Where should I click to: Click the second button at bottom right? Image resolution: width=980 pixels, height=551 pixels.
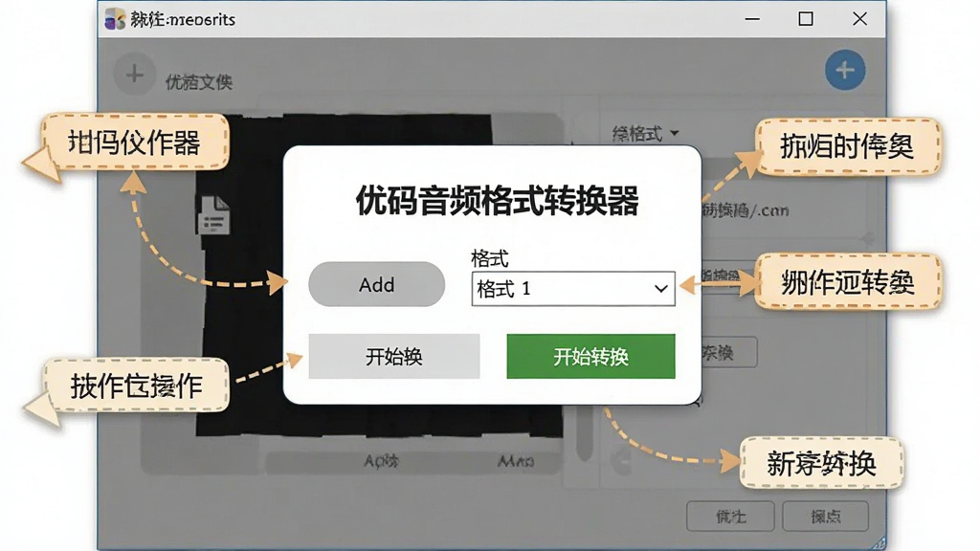click(826, 516)
